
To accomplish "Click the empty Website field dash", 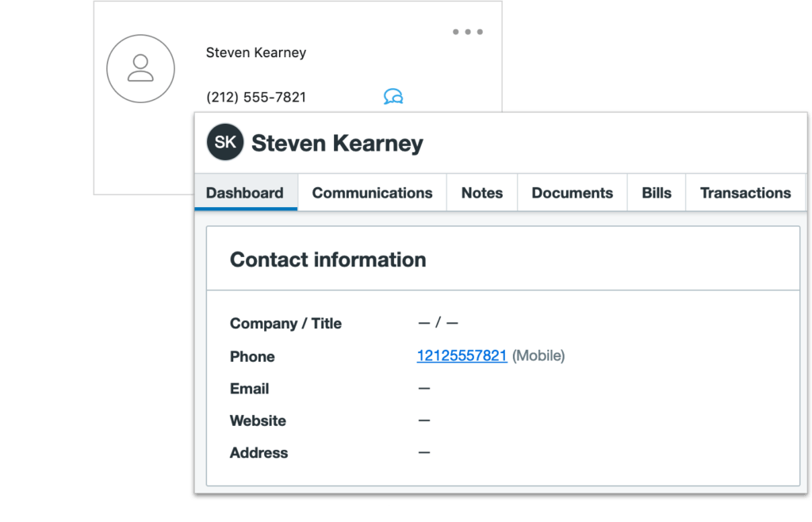I will coord(423,420).
